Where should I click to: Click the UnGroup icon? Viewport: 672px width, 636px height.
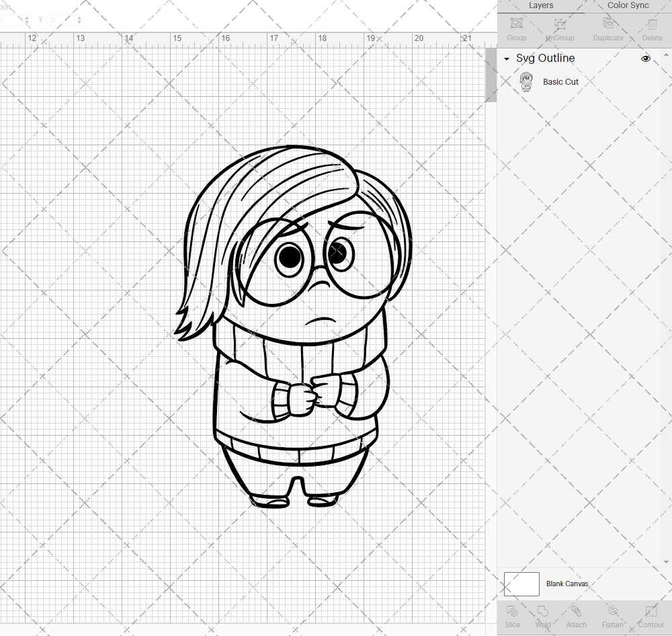click(559, 28)
